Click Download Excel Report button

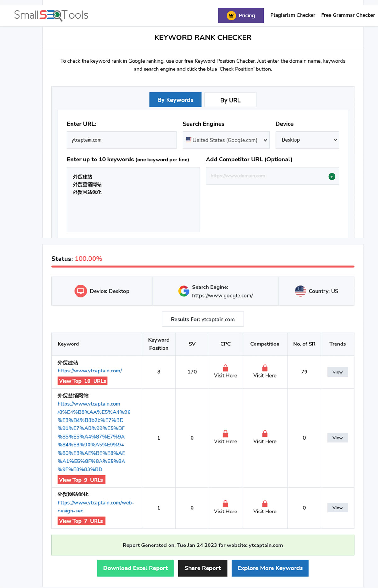click(x=135, y=568)
